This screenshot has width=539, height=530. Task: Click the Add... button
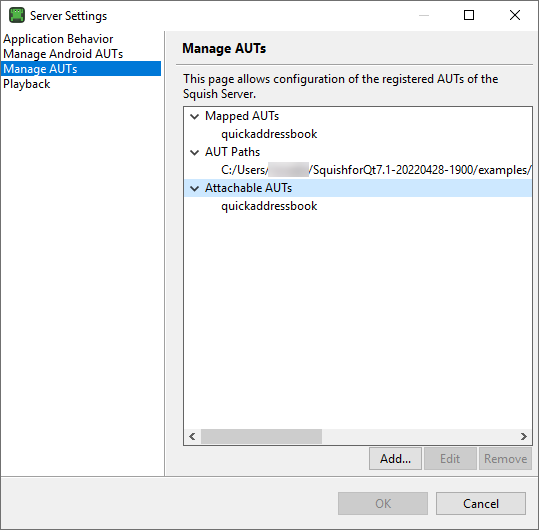(395, 459)
